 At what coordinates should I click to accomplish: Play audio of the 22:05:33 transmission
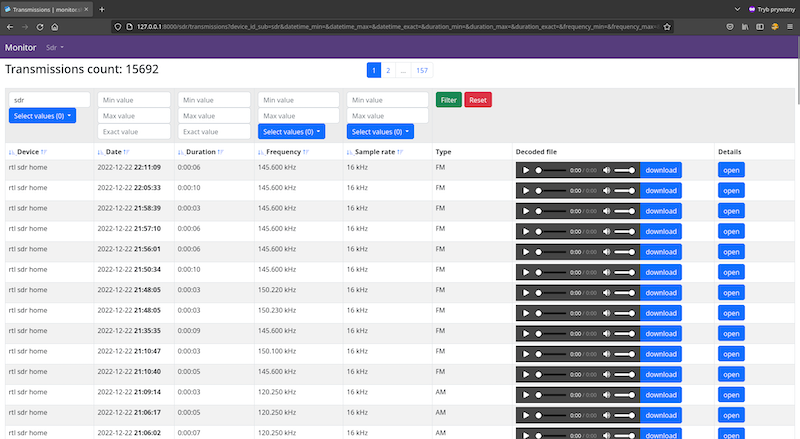tap(526, 191)
